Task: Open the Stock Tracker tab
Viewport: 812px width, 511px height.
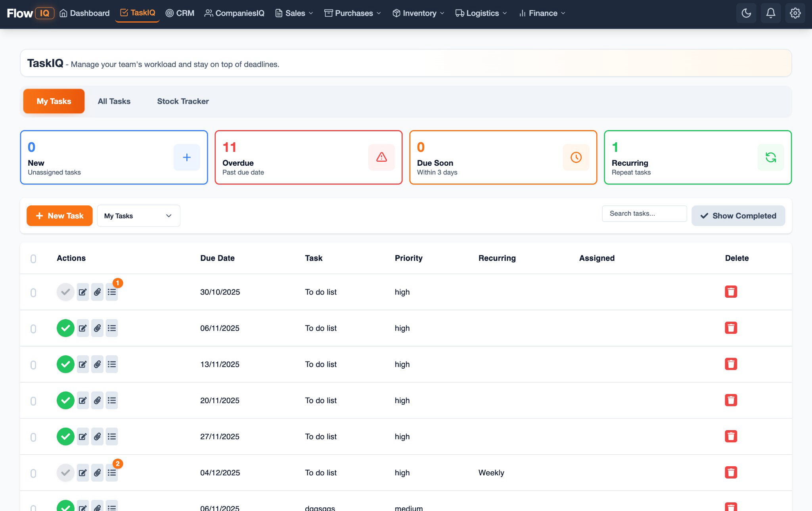Action: coord(183,101)
